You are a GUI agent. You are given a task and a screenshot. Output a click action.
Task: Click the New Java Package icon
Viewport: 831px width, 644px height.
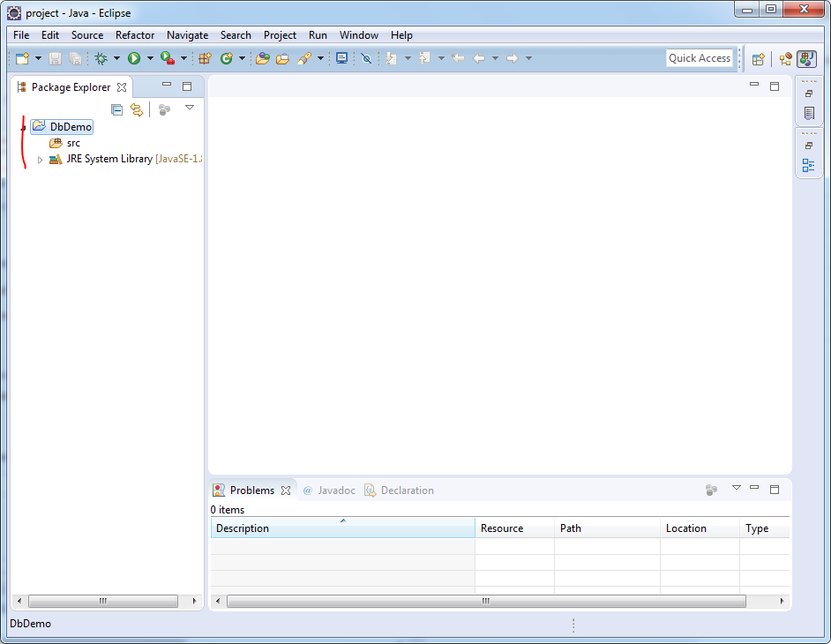[x=205, y=58]
